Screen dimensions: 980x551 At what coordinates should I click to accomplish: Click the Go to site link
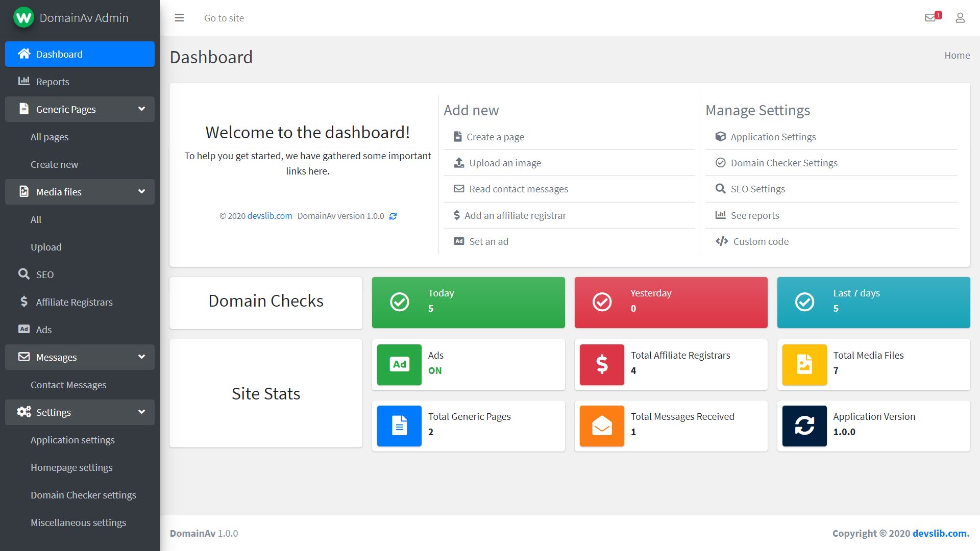(224, 18)
